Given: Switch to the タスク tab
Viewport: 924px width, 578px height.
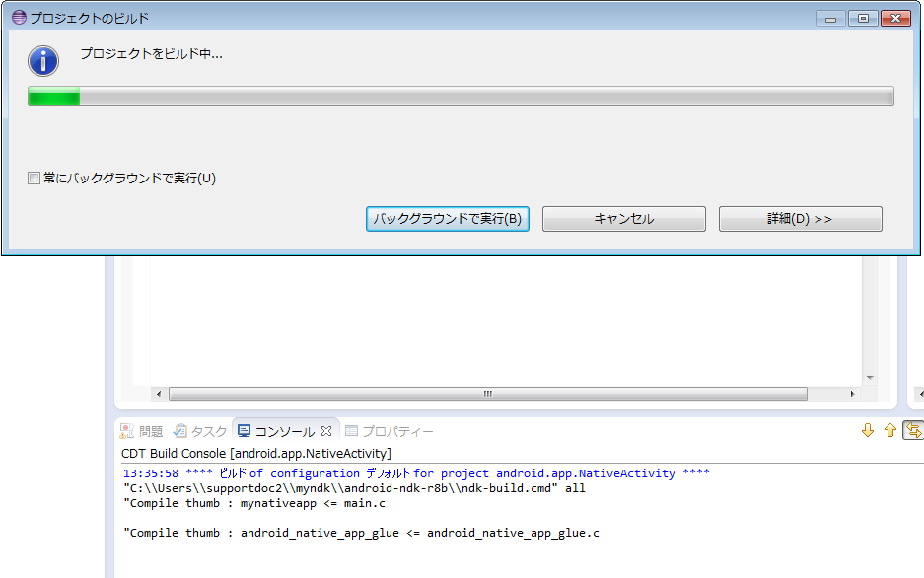Looking at the screenshot, I should tap(200, 431).
